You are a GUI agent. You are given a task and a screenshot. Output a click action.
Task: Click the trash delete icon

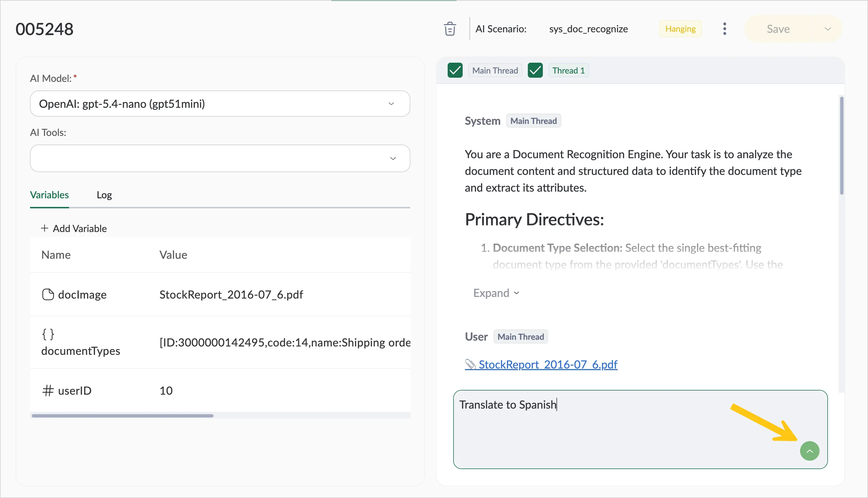[450, 29]
